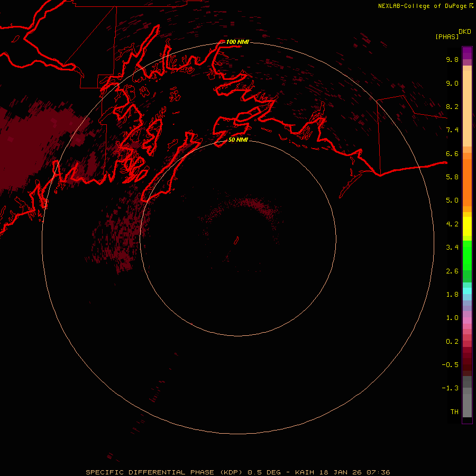Click the 9.8 value on the color scale
Image resolution: width=476 pixels, height=476 pixels.
[452, 59]
